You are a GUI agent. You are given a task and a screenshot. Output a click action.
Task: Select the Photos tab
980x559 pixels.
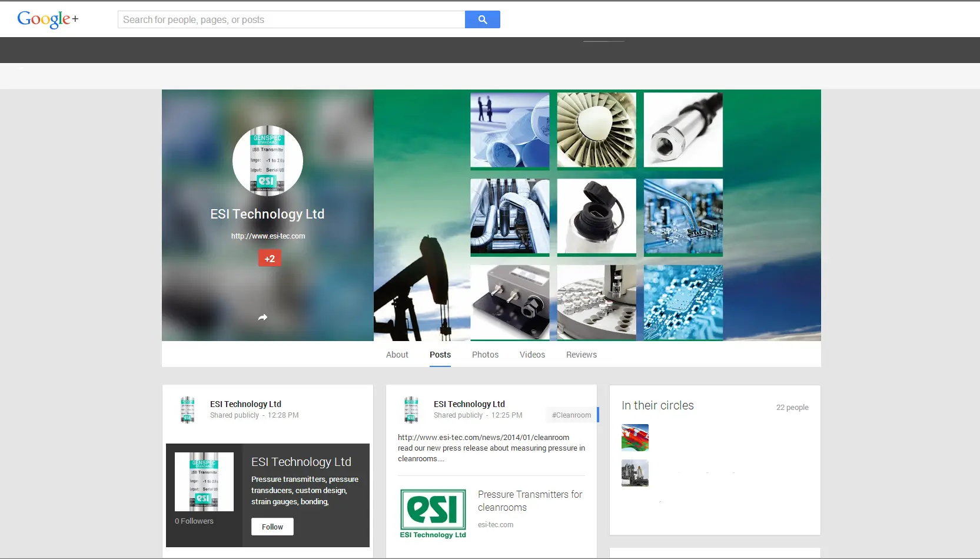click(485, 355)
